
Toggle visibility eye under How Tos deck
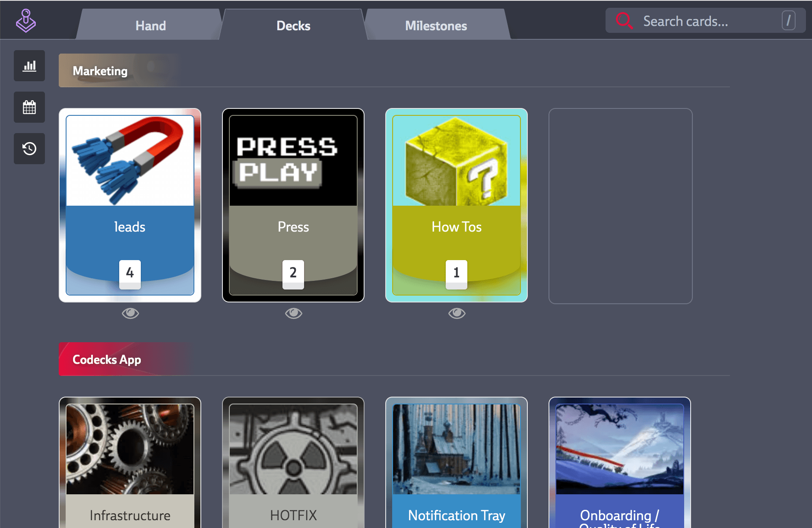pyautogui.click(x=457, y=313)
